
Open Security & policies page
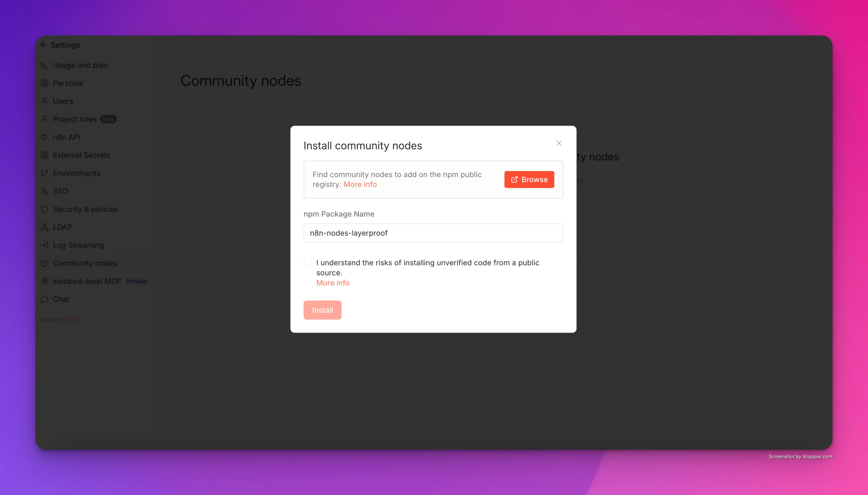point(85,209)
